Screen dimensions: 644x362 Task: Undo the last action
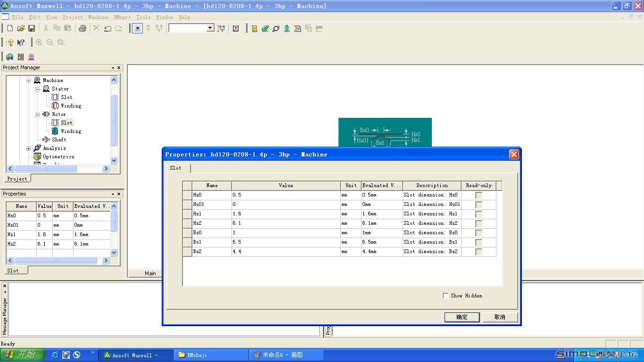107,28
